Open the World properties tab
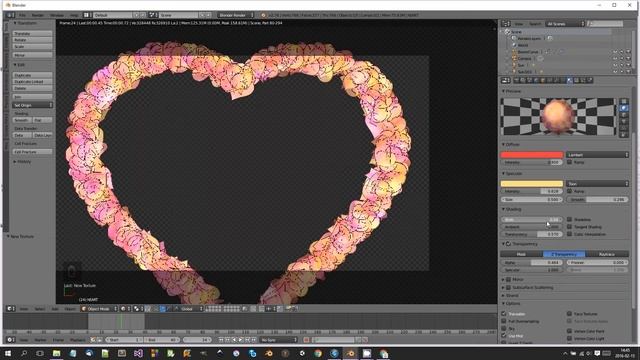The height and width of the screenshot is (360, 640). coord(536,80)
